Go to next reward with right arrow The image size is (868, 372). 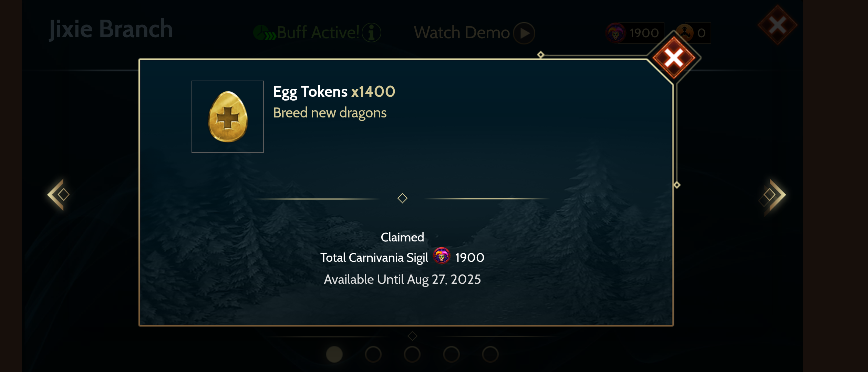point(773,195)
